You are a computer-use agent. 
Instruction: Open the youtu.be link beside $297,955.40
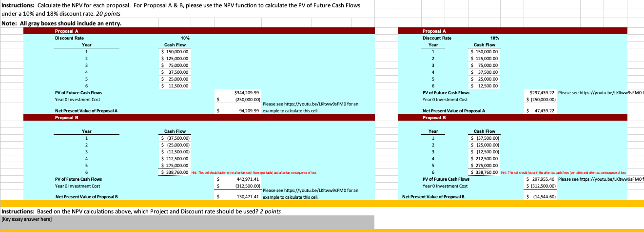pos(601,179)
